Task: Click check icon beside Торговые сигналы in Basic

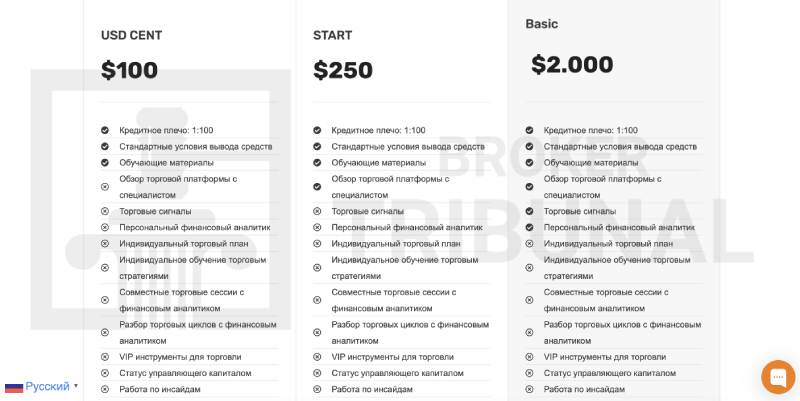Action: click(529, 211)
